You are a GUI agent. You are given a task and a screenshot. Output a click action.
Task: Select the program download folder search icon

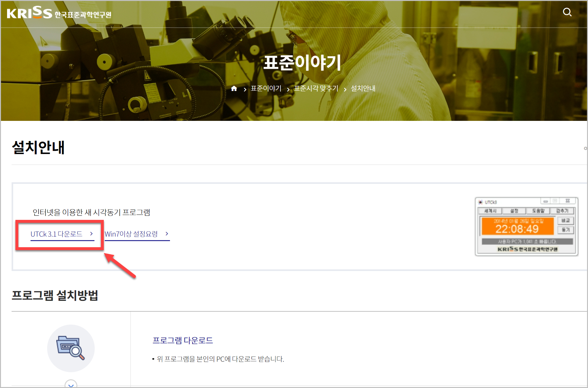(71, 348)
